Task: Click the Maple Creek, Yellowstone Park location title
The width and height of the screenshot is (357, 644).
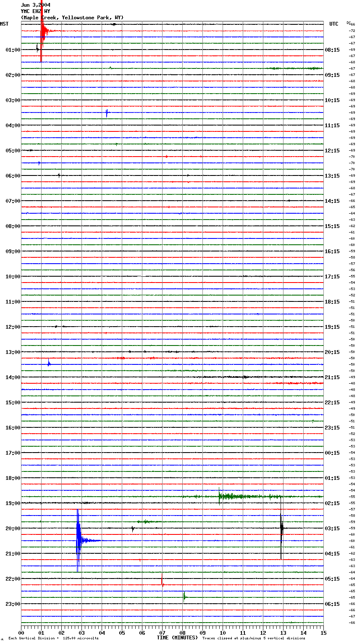Action: (72, 18)
